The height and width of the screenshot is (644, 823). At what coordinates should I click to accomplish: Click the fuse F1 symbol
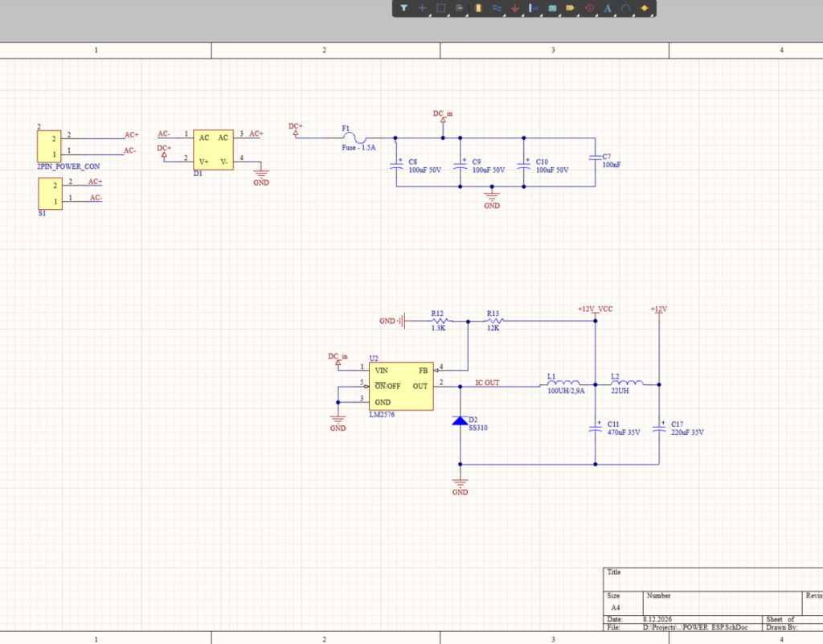[x=354, y=138]
